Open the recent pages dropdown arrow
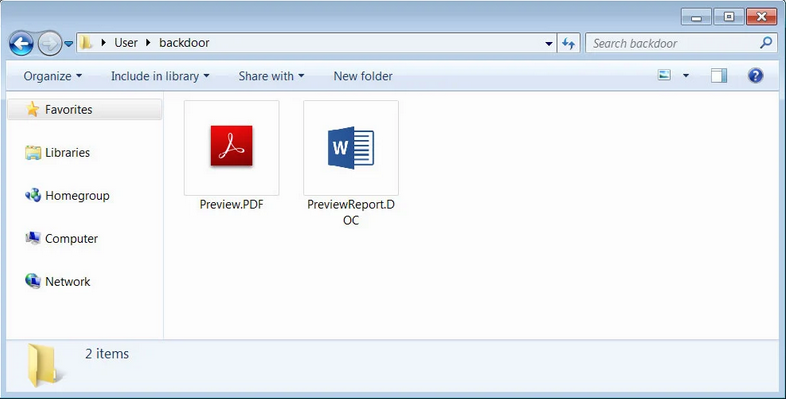Viewport: 788px width, 400px height. pyautogui.click(x=69, y=44)
